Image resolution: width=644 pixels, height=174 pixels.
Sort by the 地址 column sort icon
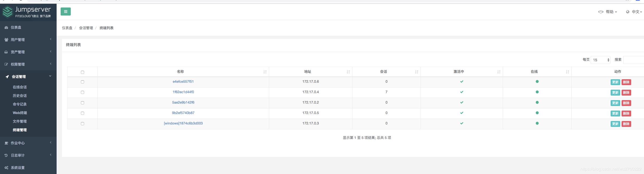click(x=348, y=72)
